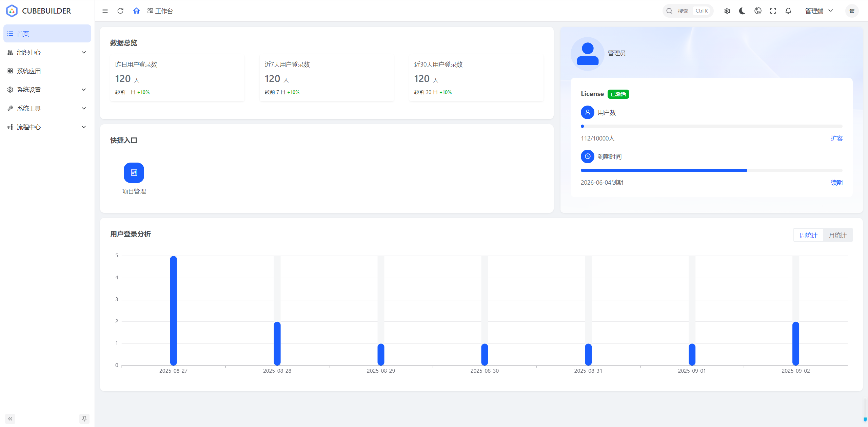Viewport: 868px width, 427px height.
Task: Click the home icon in top bar
Action: pyautogui.click(x=136, y=11)
